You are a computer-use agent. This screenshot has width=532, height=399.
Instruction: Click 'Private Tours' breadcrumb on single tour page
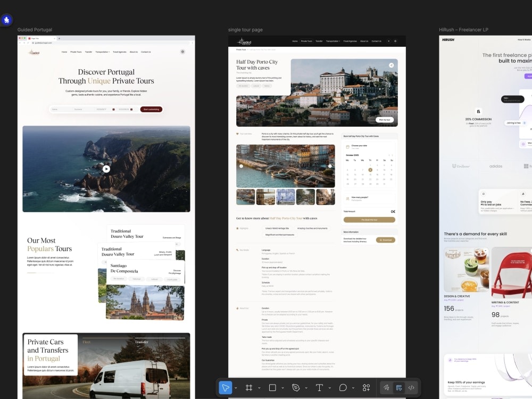(241, 49)
